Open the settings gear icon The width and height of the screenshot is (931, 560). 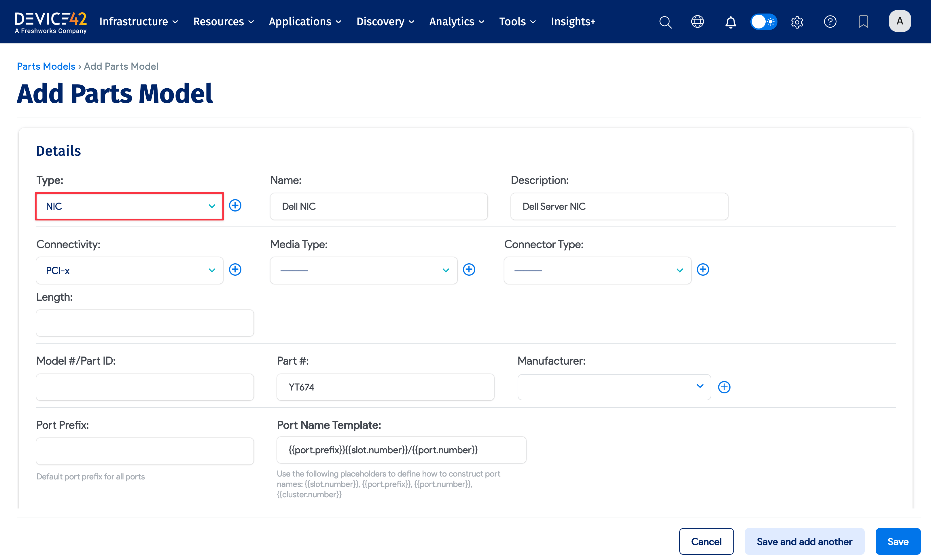797,22
